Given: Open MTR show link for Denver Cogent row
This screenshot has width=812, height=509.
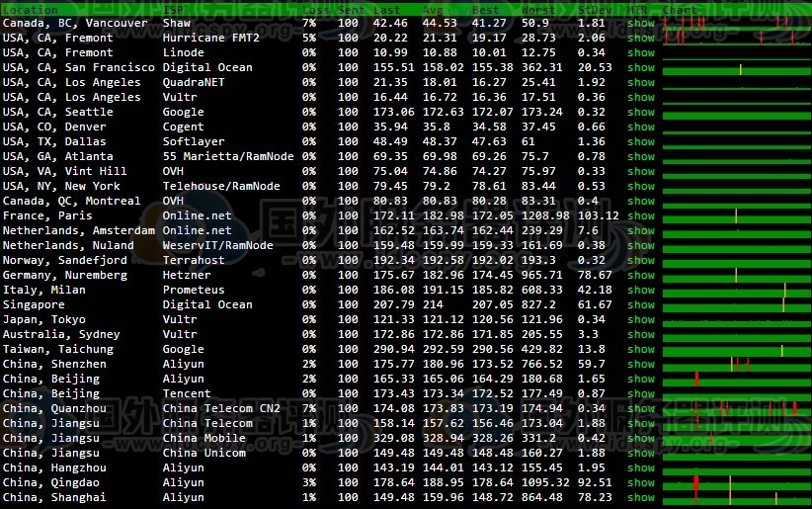Looking at the screenshot, I should pos(640,127).
